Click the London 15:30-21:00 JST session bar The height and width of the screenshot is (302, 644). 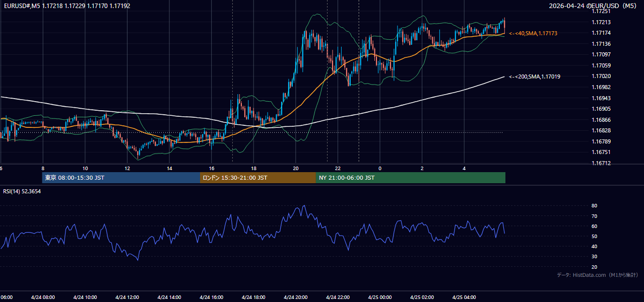(x=258, y=178)
